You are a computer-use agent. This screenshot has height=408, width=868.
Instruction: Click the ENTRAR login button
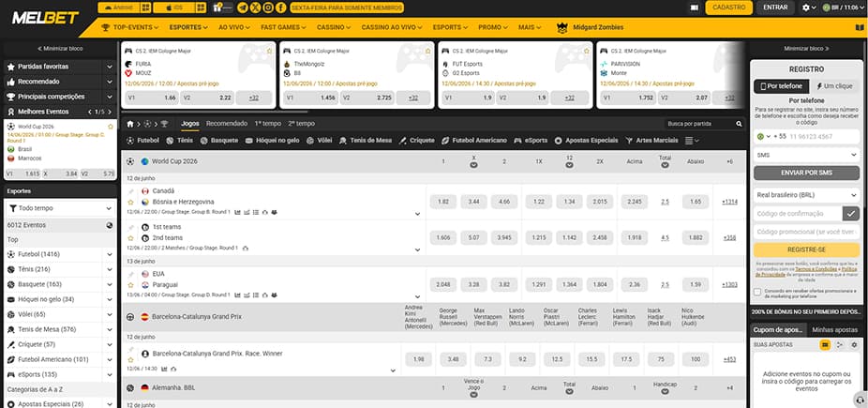(775, 8)
